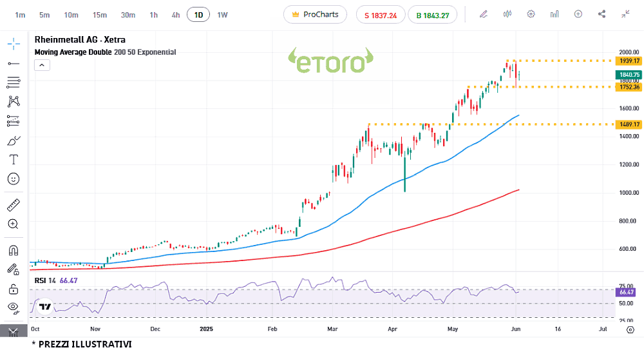This screenshot has height=350, width=644.
Task: Click the blue 50 EMA line
Action: 370,197
